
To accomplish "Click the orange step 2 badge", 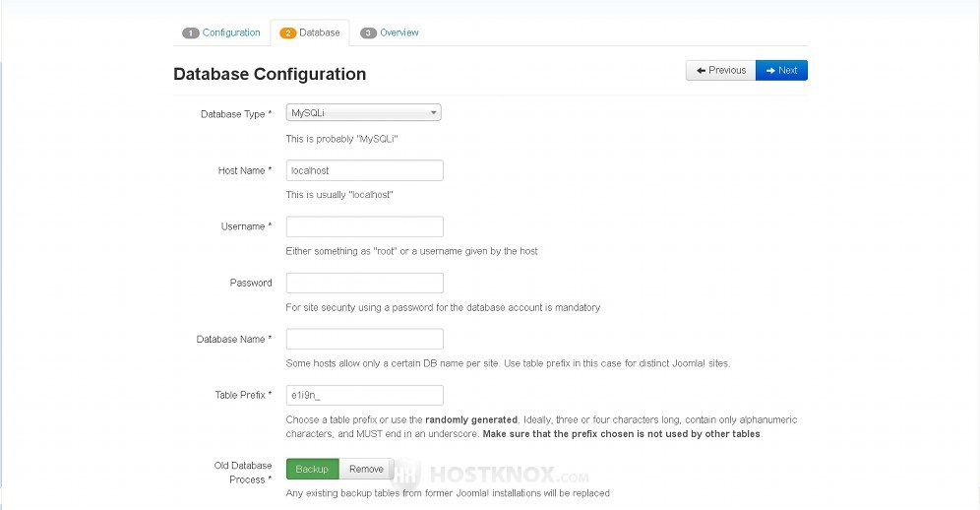I will pos(287,33).
